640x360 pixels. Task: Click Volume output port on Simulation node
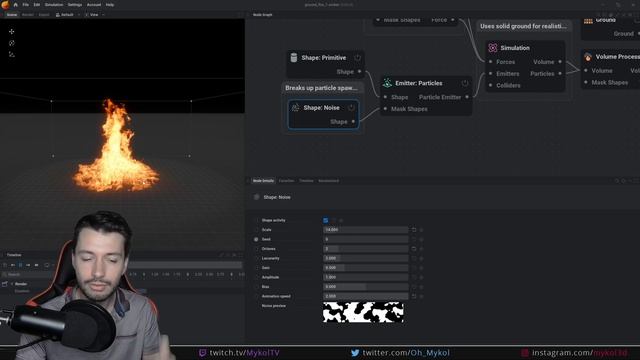coord(560,62)
